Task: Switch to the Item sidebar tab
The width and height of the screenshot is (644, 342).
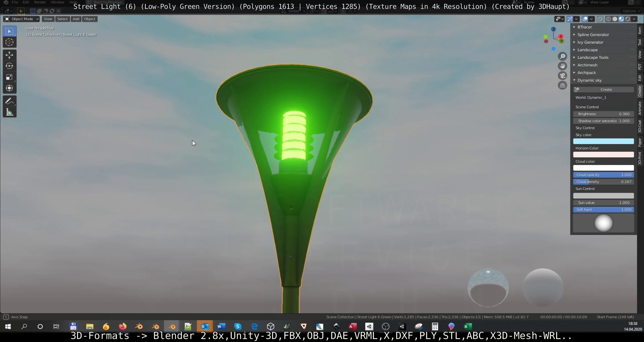Action: 640,31
